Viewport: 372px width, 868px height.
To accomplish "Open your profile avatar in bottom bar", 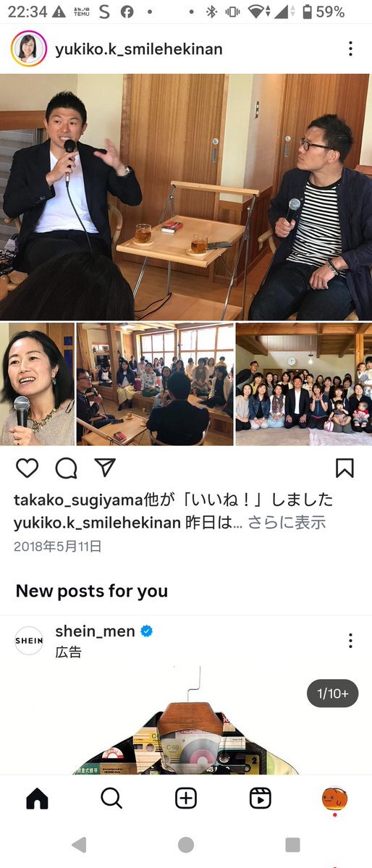I will pos(334,799).
